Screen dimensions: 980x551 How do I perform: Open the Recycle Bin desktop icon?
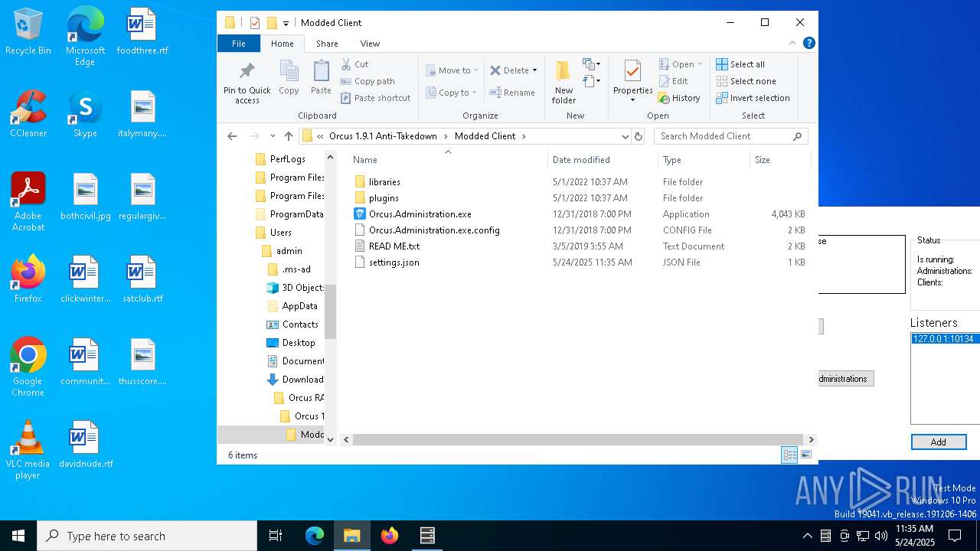(x=28, y=32)
